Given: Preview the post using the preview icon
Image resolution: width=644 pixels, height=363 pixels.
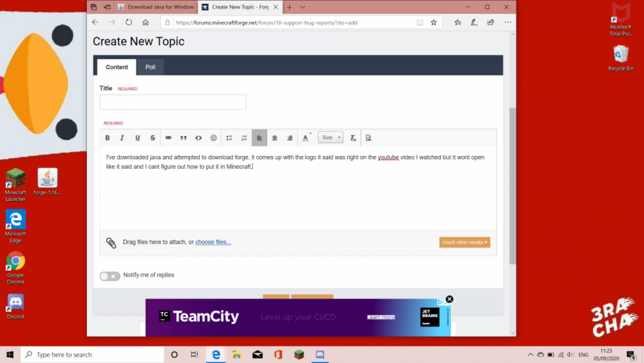Looking at the screenshot, I should [x=368, y=138].
